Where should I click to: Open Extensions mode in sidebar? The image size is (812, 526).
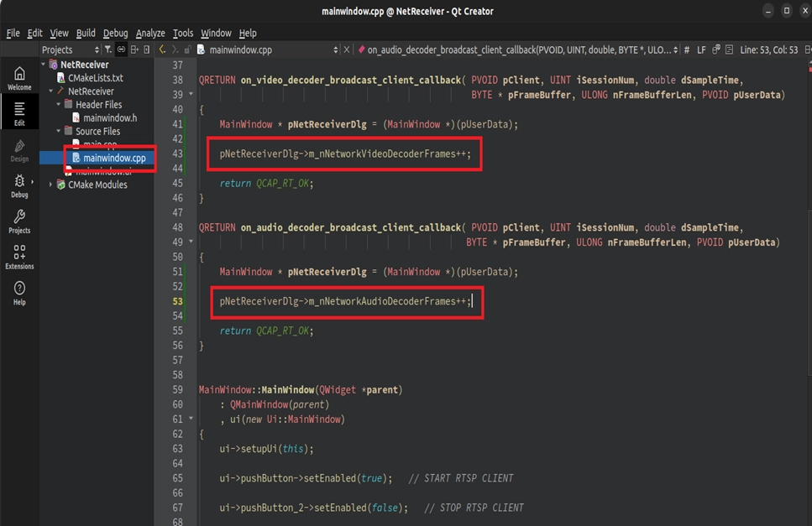point(19,257)
